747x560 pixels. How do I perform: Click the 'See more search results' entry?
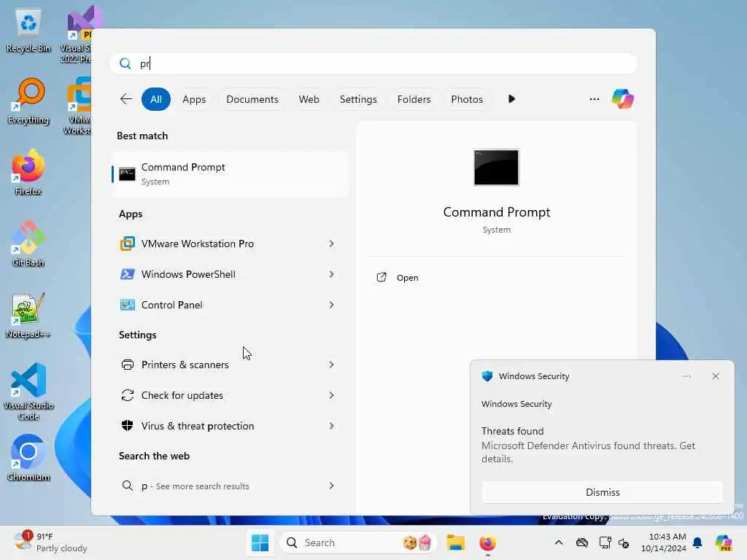tap(230, 486)
